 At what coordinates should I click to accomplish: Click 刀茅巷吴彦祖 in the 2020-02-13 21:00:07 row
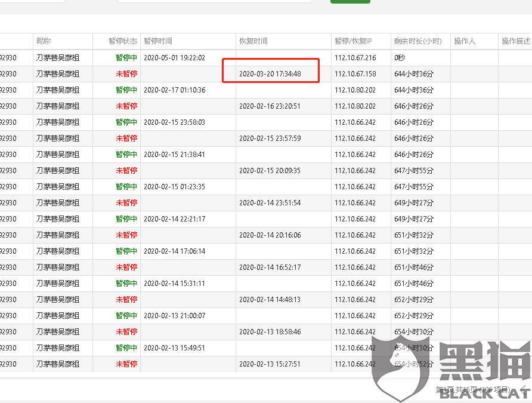(x=58, y=316)
